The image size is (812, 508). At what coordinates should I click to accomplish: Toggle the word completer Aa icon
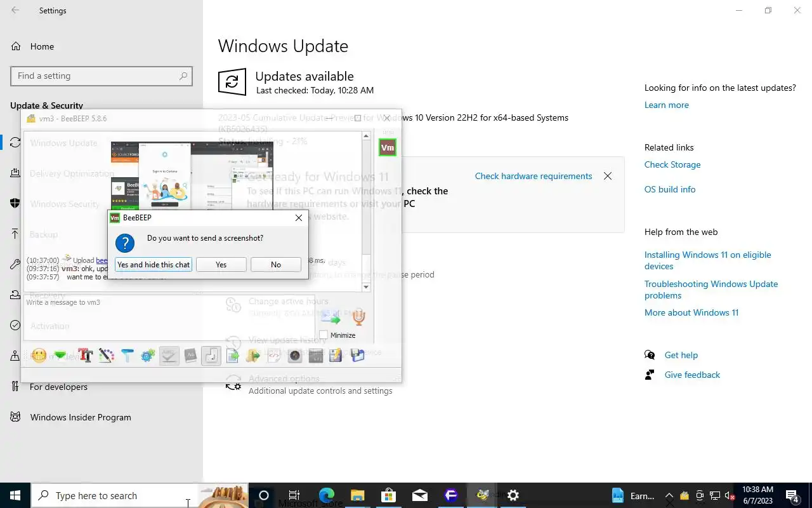pos(190,356)
